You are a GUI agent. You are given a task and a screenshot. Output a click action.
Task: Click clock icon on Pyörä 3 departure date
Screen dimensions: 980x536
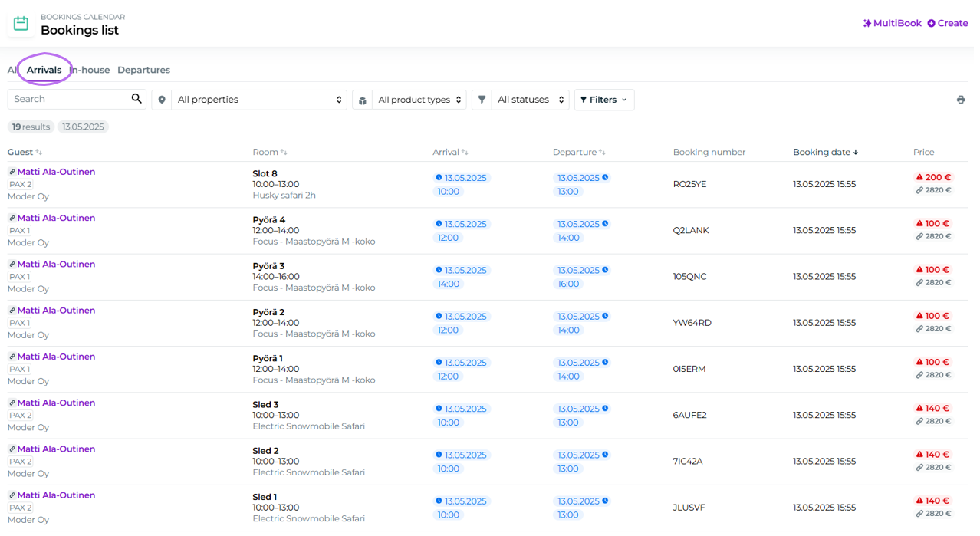point(605,270)
